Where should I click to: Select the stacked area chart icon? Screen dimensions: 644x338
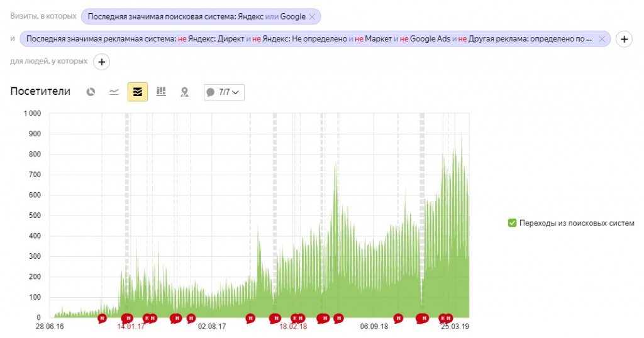click(x=138, y=92)
